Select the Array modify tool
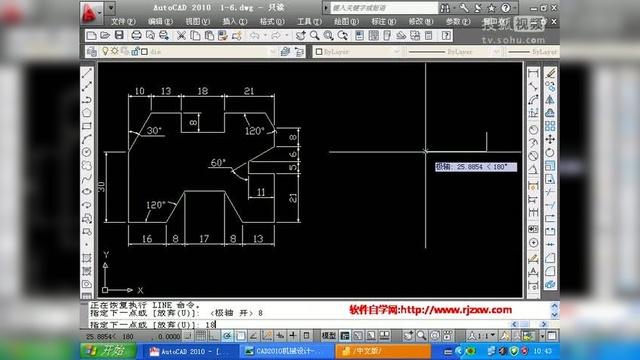Screen dimensions: 640x360 550,126
